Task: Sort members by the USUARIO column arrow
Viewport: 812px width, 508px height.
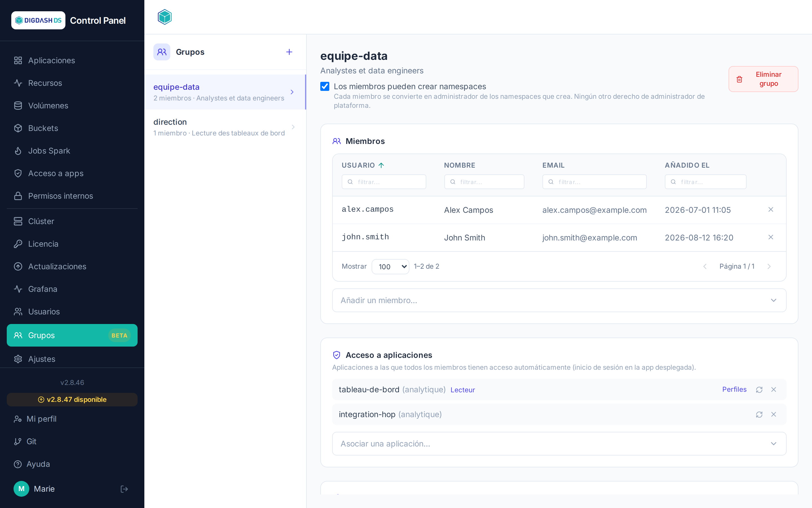Action: pyautogui.click(x=381, y=165)
